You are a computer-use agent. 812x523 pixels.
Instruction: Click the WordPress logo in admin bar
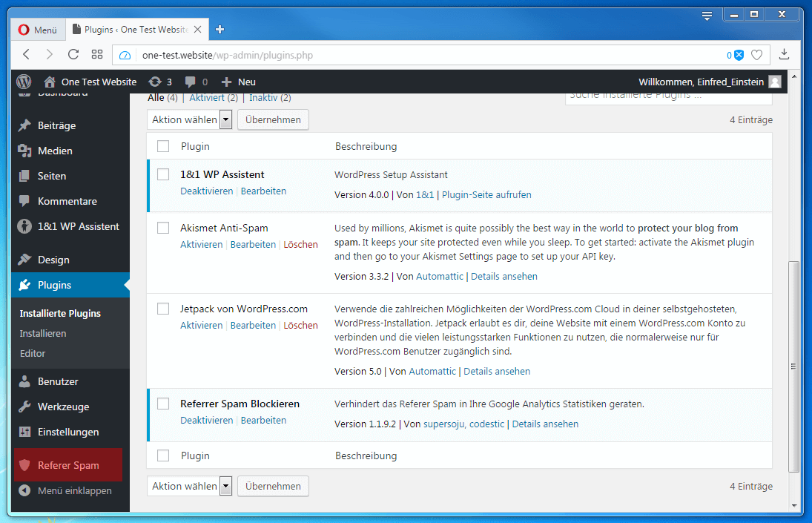[x=24, y=82]
